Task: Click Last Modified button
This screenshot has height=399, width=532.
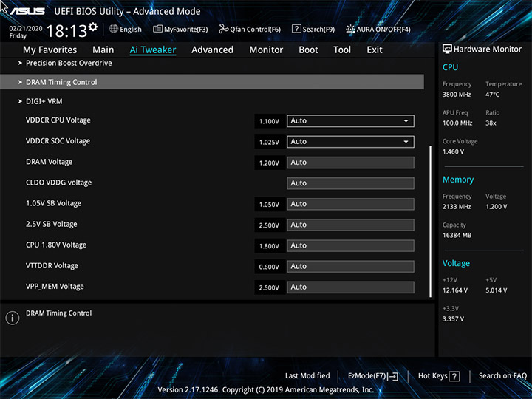Action: tap(307, 376)
